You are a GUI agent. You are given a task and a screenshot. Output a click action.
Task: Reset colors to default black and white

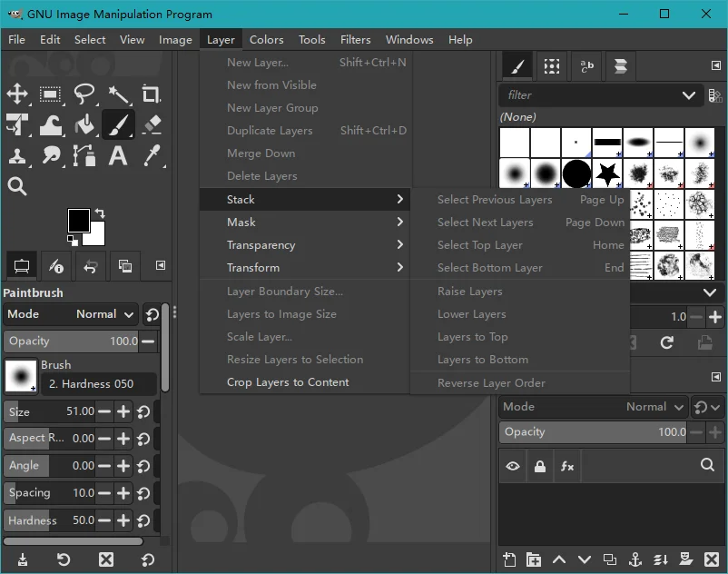point(72,240)
